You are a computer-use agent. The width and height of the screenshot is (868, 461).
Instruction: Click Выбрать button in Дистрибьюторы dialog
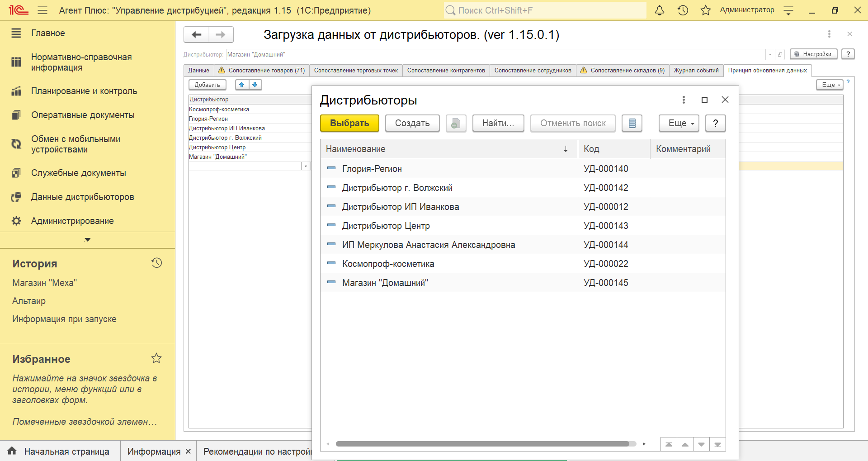[x=349, y=123]
